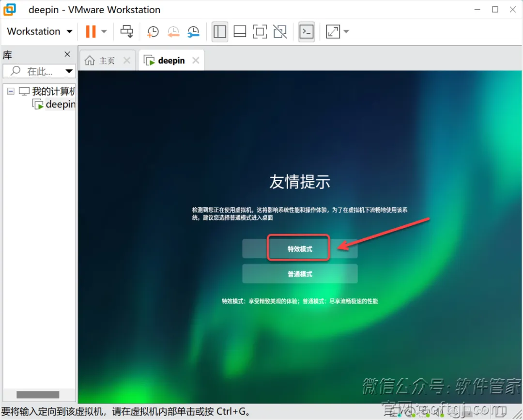Close the deepin tab
The image size is (523, 420).
point(196,61)
